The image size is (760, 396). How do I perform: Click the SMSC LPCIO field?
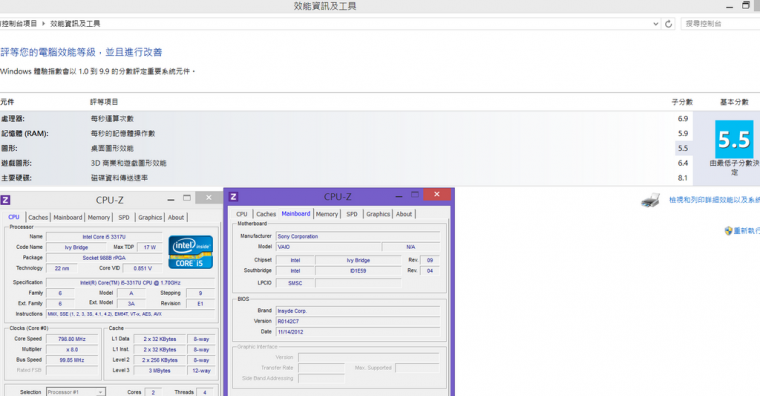coord(295,283)
